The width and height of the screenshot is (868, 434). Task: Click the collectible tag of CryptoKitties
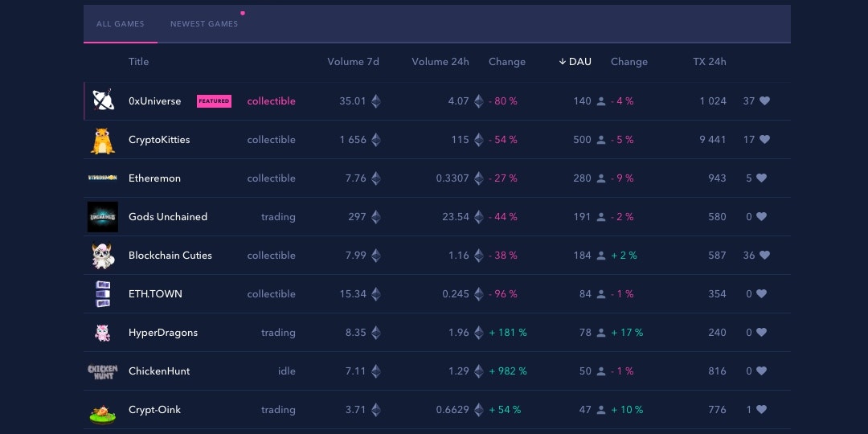coord(272,140)
